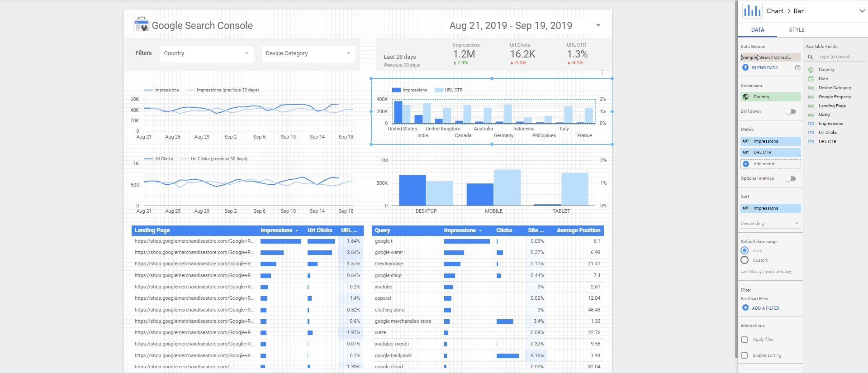This screenshot has width=868, height=374.
Task: Click the AUT badge on the Impressions metric
Action: pos(745,141)
